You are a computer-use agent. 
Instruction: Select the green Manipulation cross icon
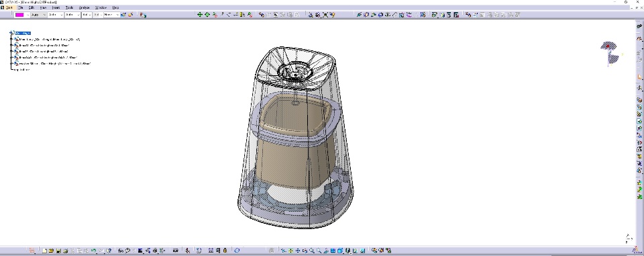[x=200, y=15]
